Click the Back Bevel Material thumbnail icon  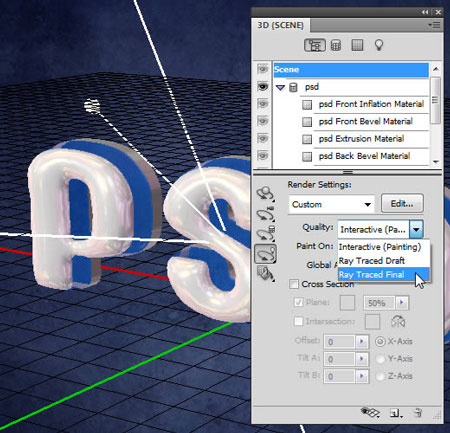click(x=307, y=157)
